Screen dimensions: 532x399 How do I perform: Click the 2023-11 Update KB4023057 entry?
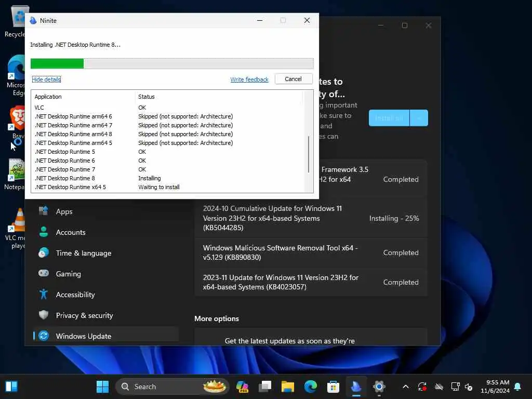311,282
